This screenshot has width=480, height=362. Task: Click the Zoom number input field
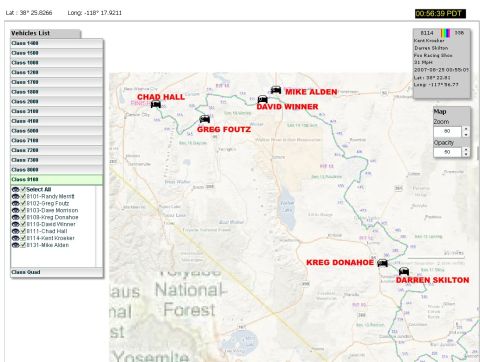pos(448,131)
